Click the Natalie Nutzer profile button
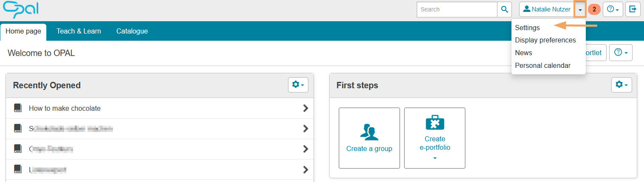The height and width of the screenshot is (182, 644). pyautogui.click(x=547, y=9)
